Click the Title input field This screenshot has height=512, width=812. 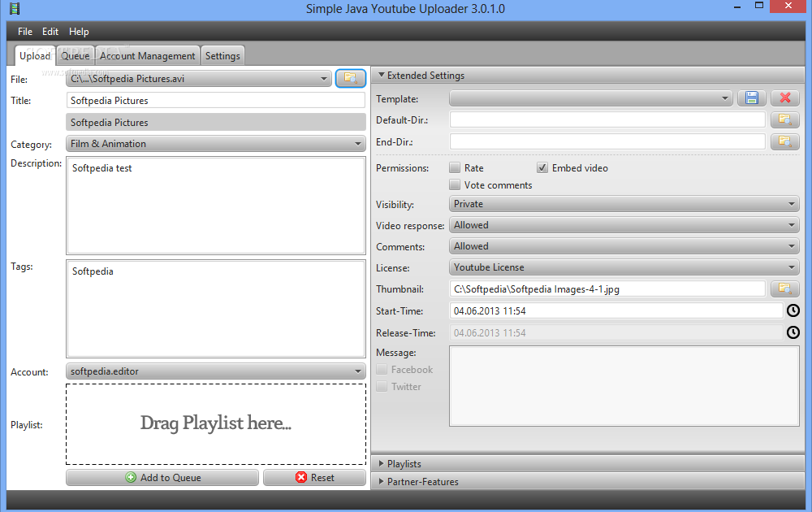click(x=216, y=100)
